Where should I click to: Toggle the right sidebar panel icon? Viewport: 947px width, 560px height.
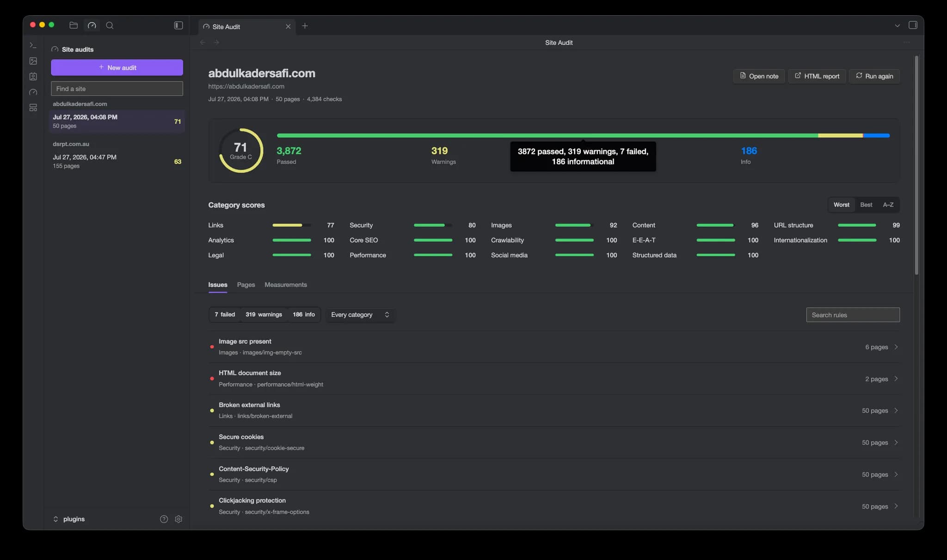click(x=913, y=25)
